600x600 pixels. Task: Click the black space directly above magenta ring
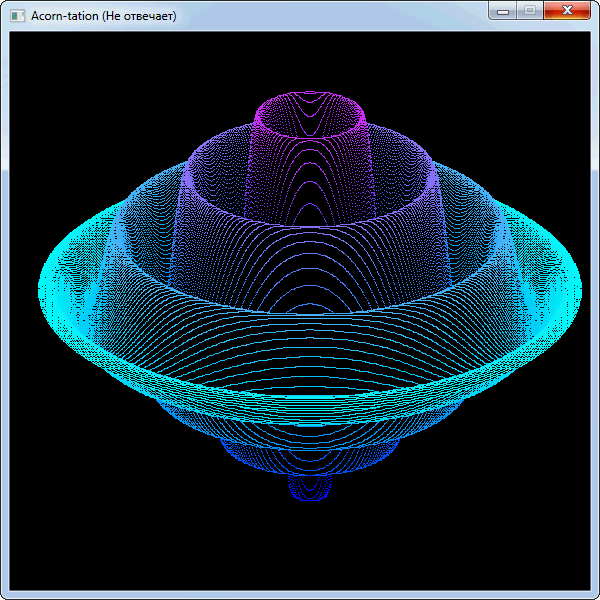pos(309,60)
